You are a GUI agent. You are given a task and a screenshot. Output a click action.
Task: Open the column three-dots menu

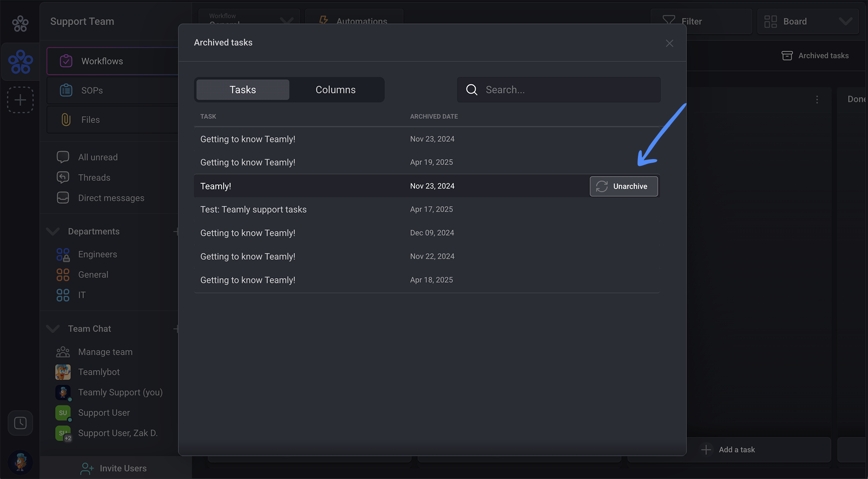click(x=817, y=99)
